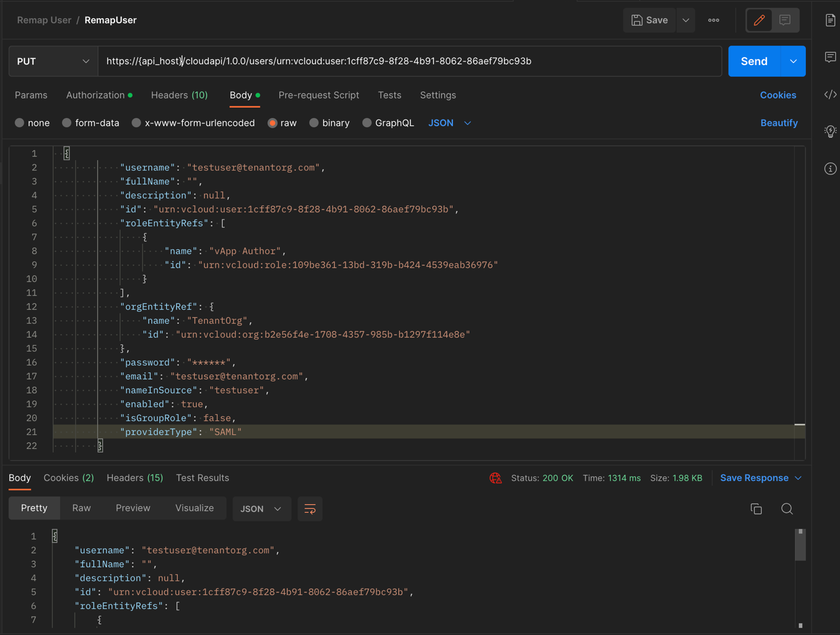The width and height of the screenshot is (840, 635).
Task: Open the request info icon
Action: pos(830,169)
